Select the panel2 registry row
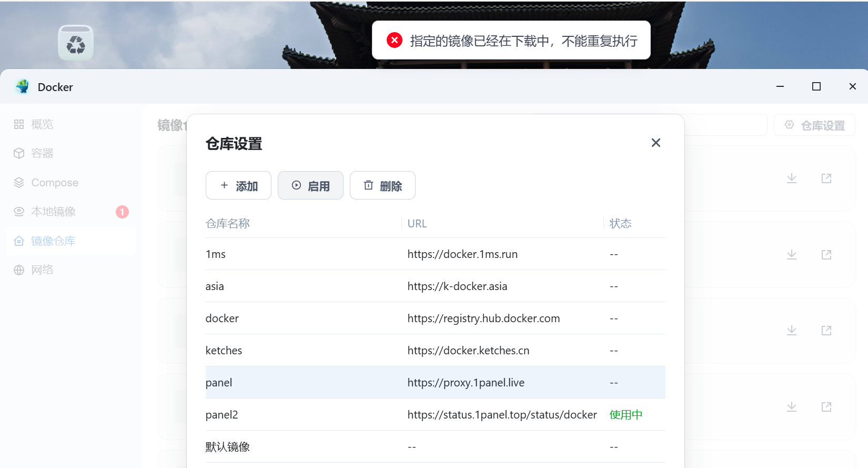This screenshot has height=468, width=868. [x=436, y=415]
